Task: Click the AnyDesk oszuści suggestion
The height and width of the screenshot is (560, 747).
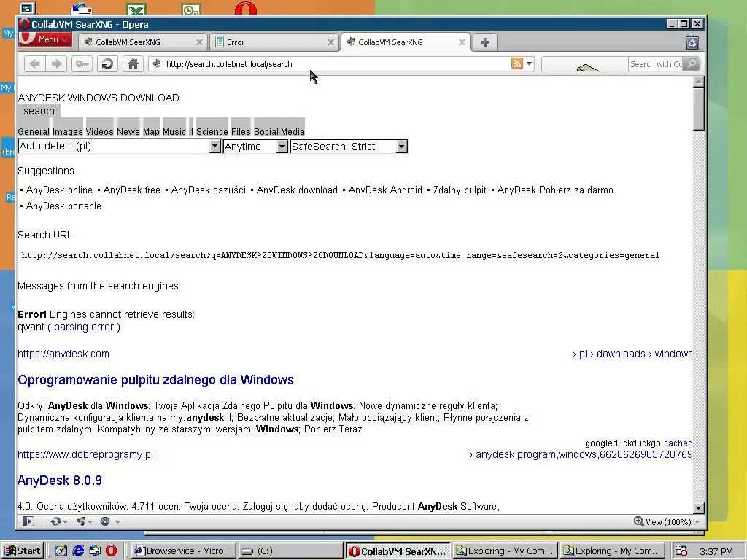Action: point(208,190)
